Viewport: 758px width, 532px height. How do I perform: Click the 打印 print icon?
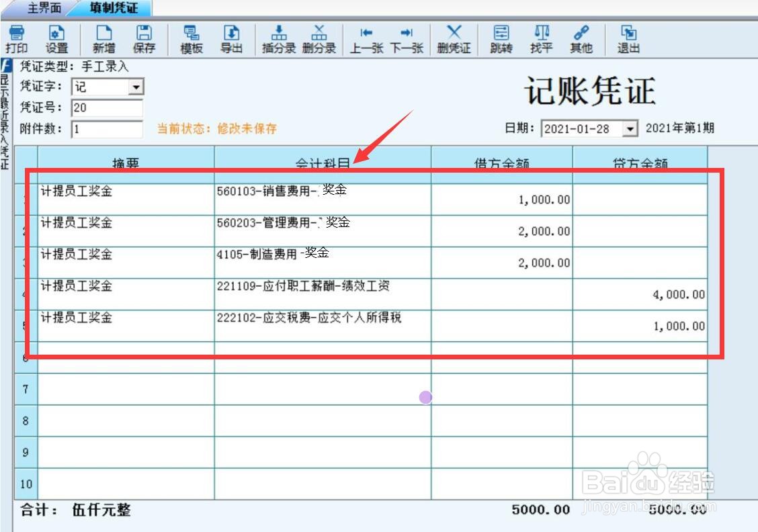[x=17, y=39]
